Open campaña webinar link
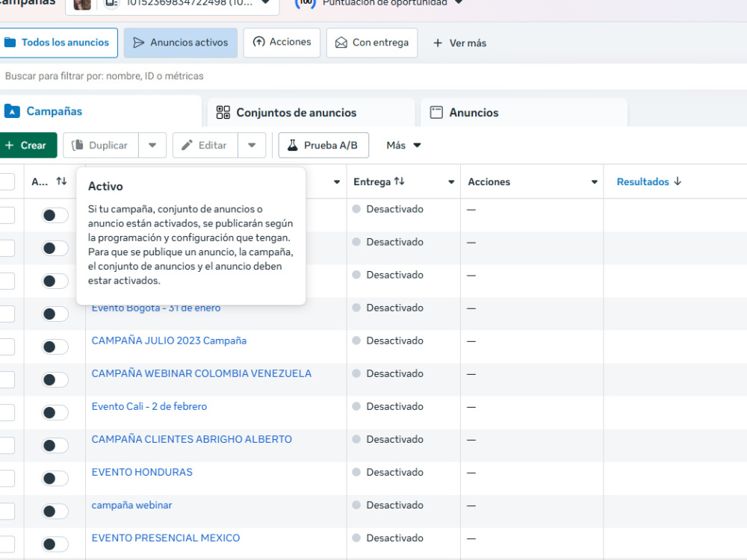747x560 pixels. point(131,505)
